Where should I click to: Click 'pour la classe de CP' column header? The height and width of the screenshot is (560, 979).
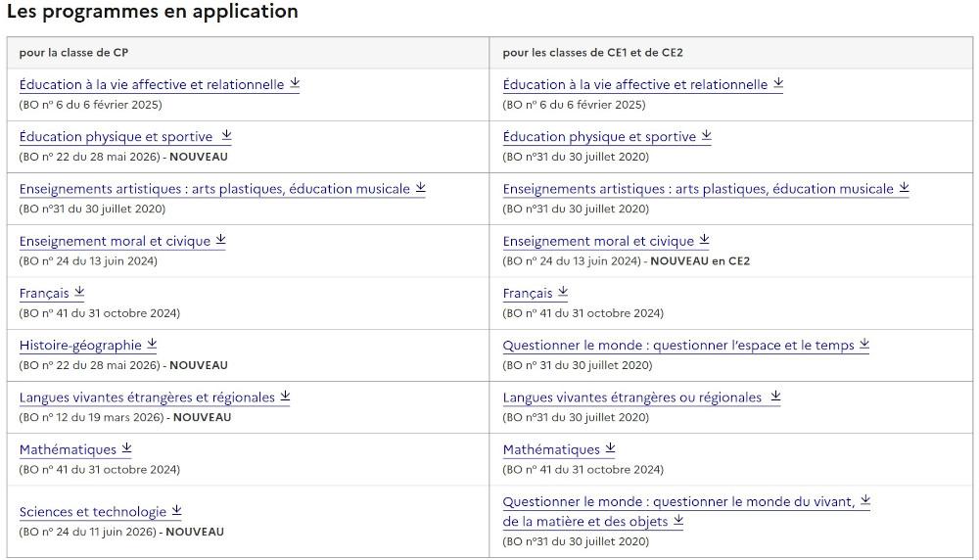pyautogui.click(x=73, y=53)
